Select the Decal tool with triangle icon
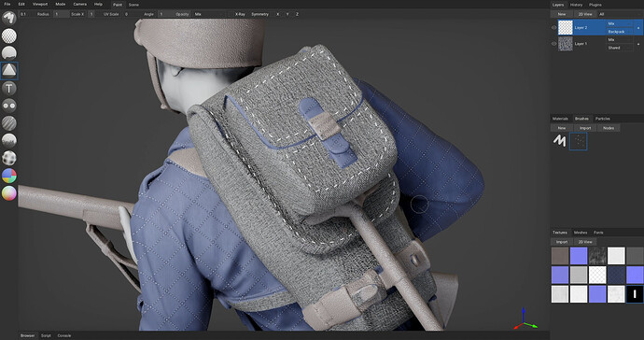The height and width of the screenshot is (340, 644). [9, 71]
